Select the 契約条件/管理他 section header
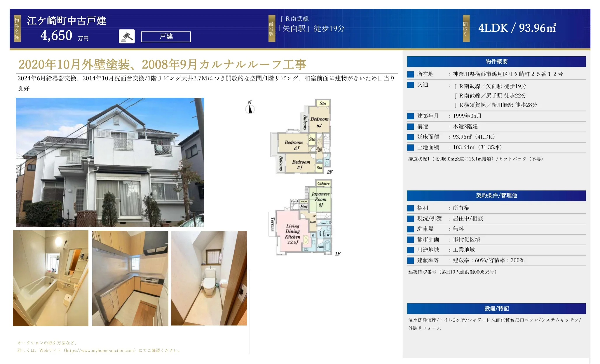The height and width of the screenshot is (364, 600). coord(496,196)
